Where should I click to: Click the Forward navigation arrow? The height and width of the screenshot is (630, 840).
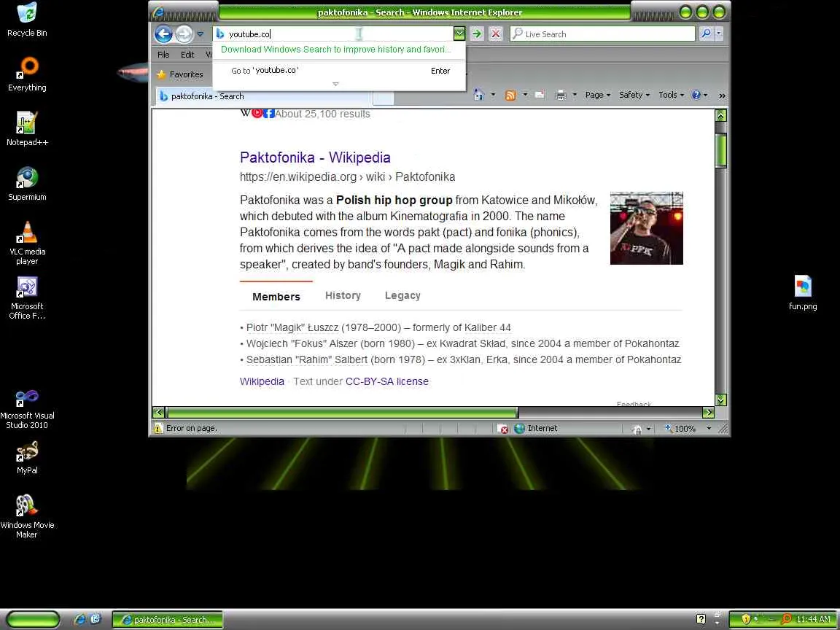pos(184,34)
